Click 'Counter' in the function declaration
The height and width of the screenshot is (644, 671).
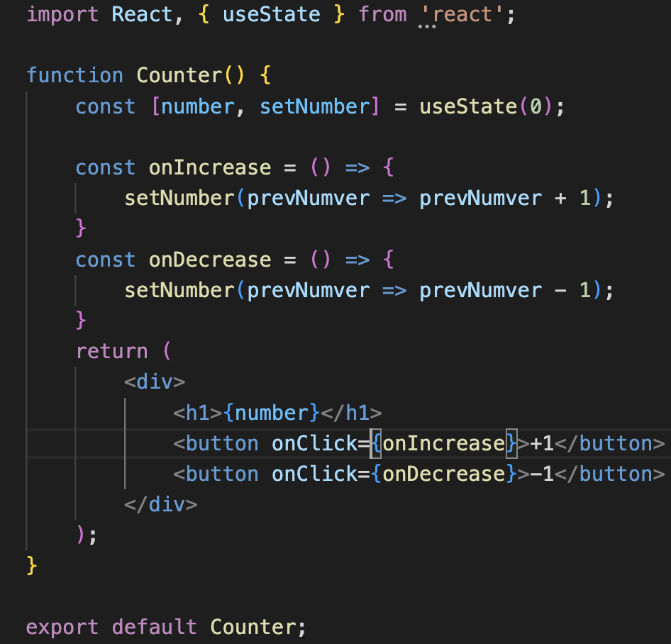coord(179,75)
